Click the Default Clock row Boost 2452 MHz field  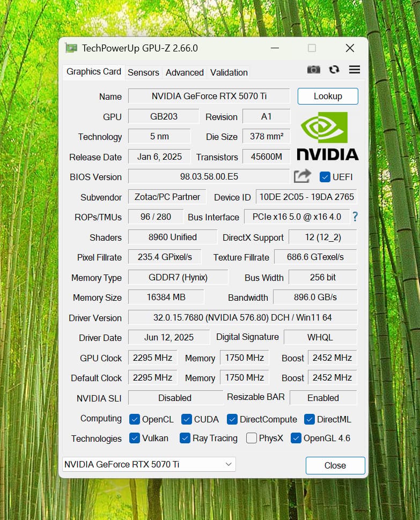coord(332,378)
